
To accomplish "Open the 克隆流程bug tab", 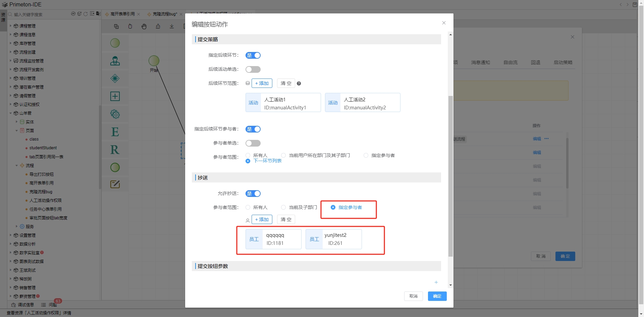I will tap(165, 14).
